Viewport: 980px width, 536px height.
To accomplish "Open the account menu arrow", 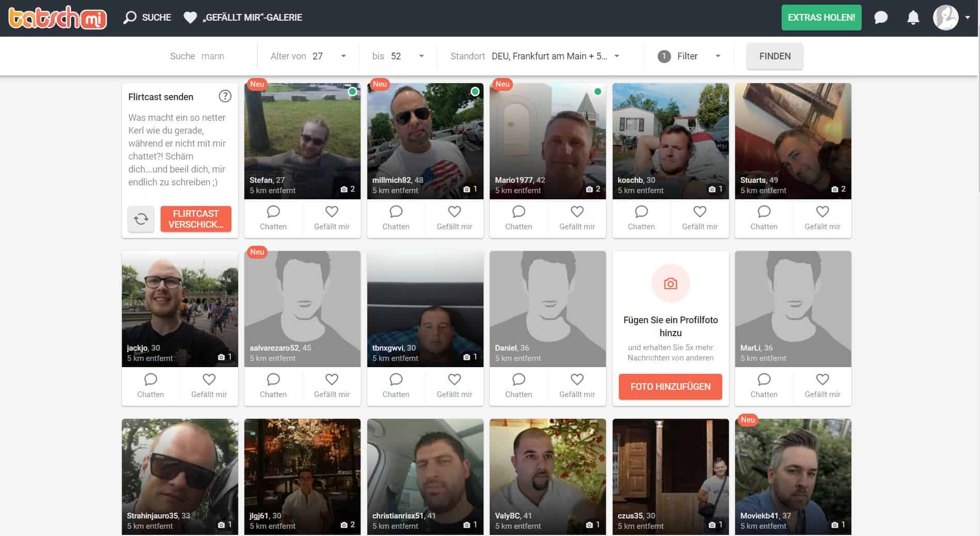I will [968, 18].
